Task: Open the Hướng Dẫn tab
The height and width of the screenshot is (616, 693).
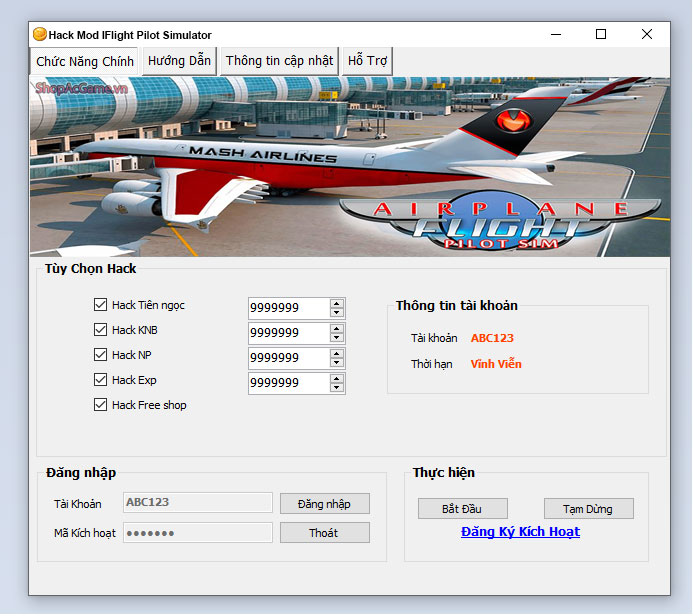Action: 179,61
